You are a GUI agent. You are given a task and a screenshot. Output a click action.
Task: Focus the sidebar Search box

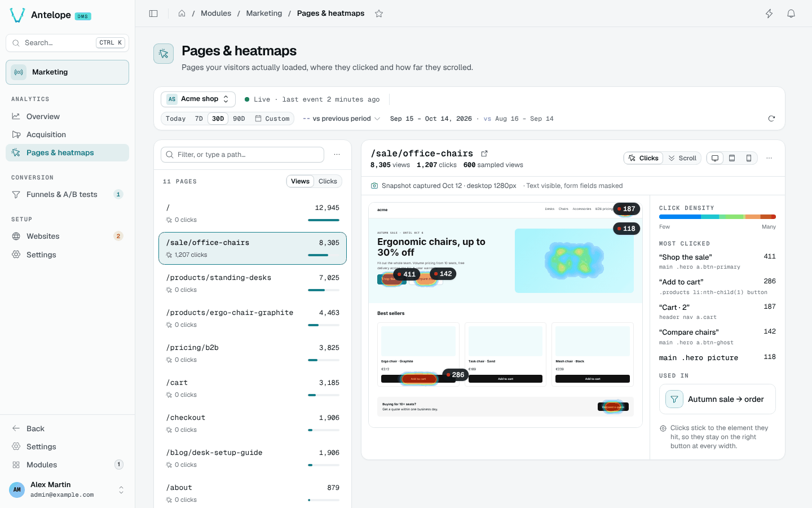(x=67, y=43)
